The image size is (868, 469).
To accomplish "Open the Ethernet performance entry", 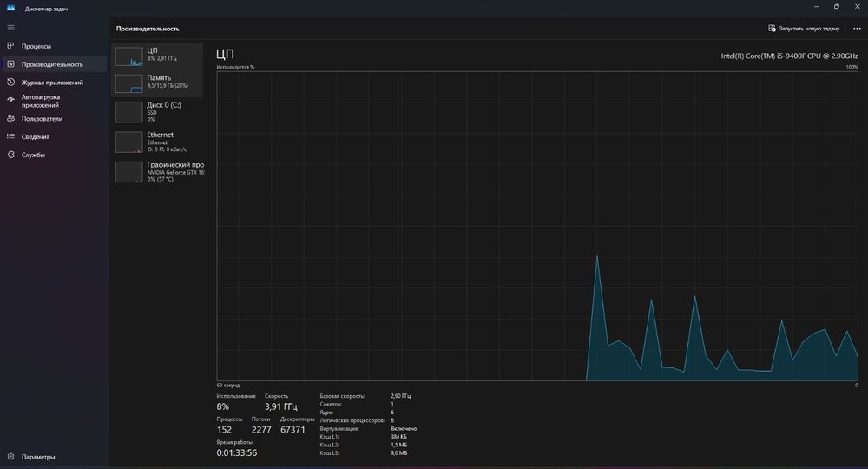I will click(157, 142).
